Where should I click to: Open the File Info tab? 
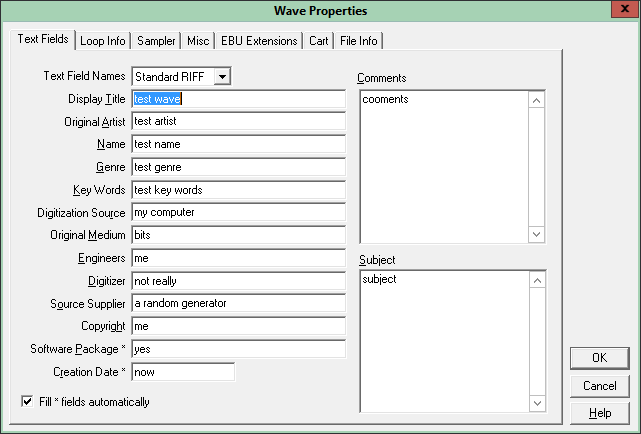[359, 41]
